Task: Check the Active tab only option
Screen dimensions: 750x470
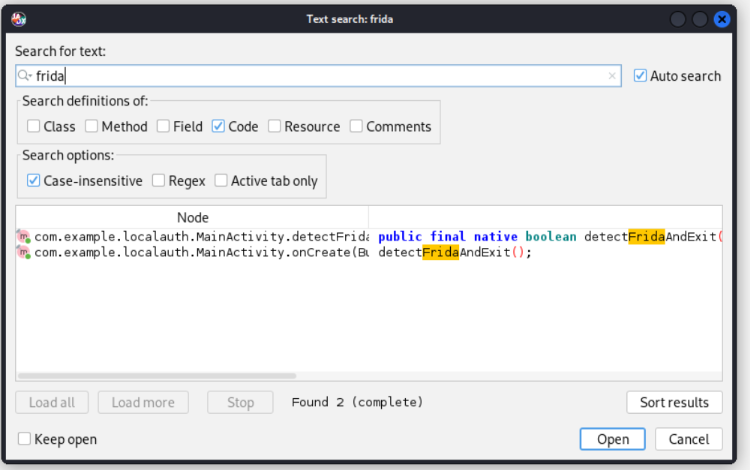Action: click(x=221, y=181)
